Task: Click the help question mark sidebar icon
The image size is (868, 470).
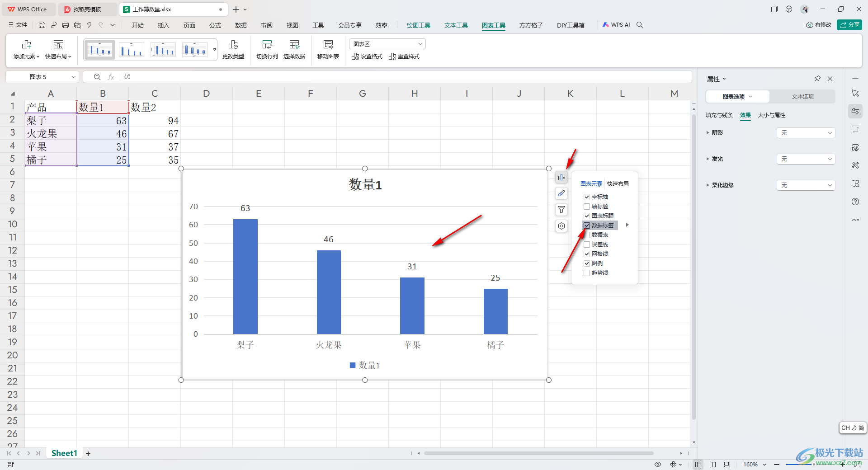Action: click(x=855, y=202)
